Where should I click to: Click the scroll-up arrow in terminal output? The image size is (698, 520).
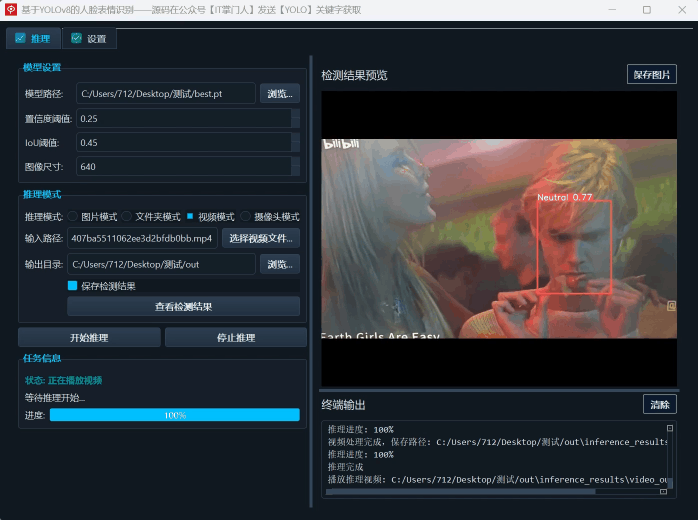(670, 428)
